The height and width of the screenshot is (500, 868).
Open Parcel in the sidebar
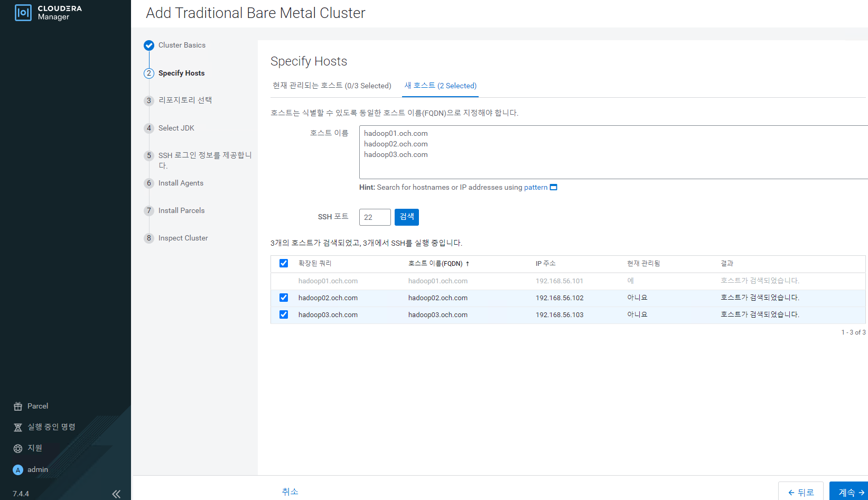pyautogui.click(x=38, y=406)
